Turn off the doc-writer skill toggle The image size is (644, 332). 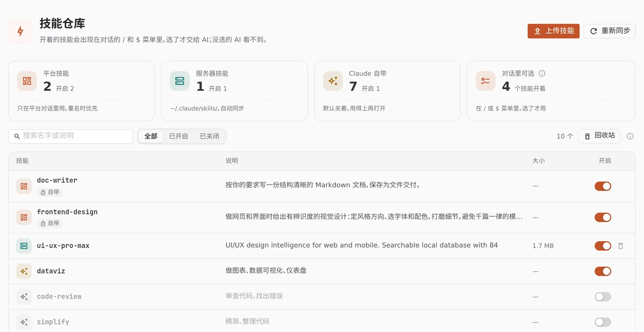point(603,186)
